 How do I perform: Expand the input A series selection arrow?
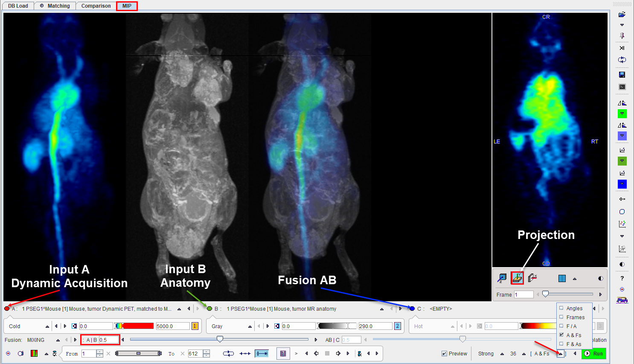coord(179,309)
